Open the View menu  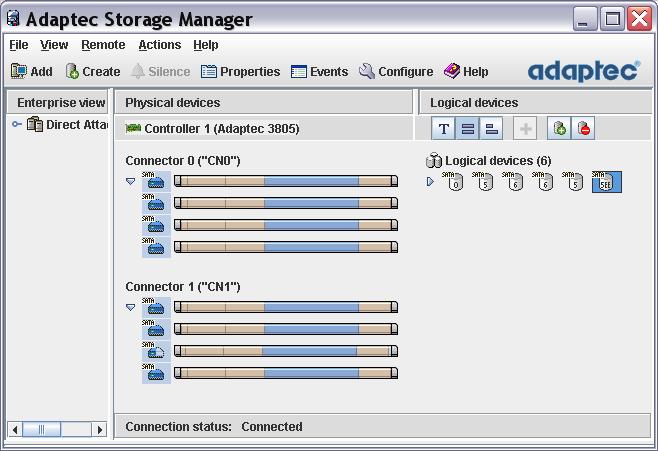[54, 44]
